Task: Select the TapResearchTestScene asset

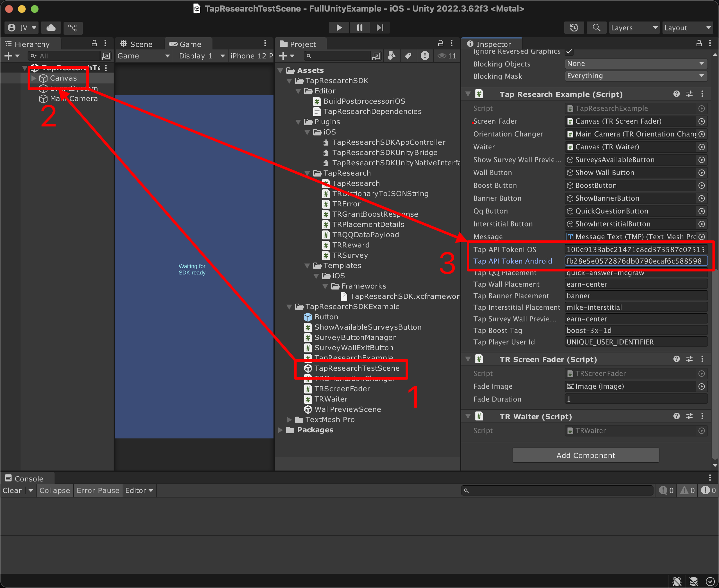Action: (x=352, y=368)
